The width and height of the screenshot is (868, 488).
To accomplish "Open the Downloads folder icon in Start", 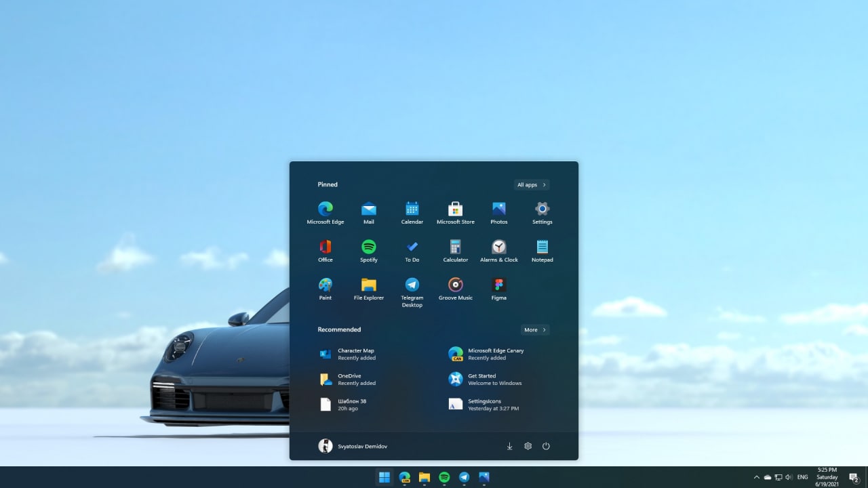I will 509,446.
